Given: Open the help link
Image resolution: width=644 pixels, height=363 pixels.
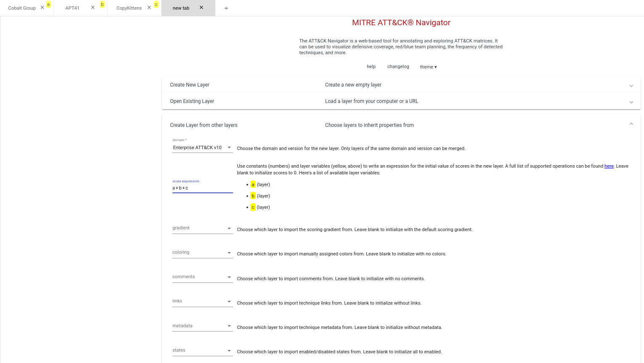Looking at the screenshot, I should (x=371, y=66).
